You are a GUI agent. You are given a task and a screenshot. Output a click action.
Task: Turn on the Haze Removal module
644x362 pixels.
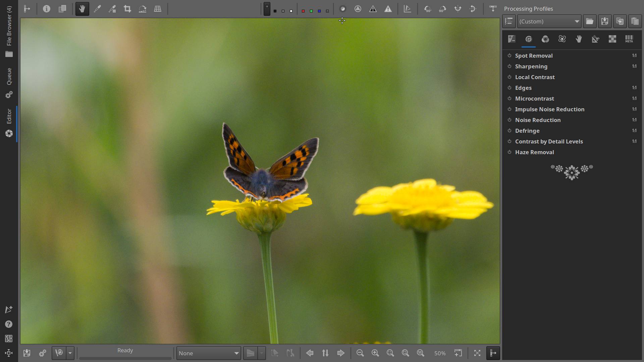[509, 152]
